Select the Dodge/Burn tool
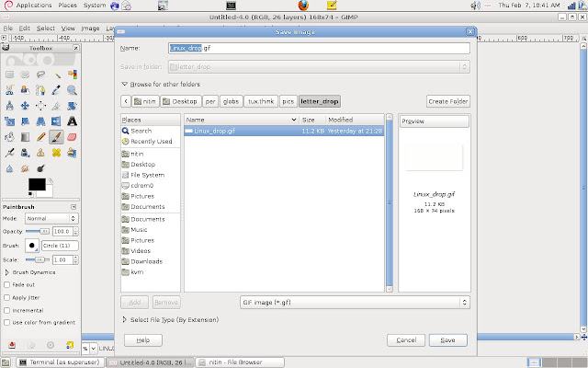This screenshot has height=368, width=588. 40,168
